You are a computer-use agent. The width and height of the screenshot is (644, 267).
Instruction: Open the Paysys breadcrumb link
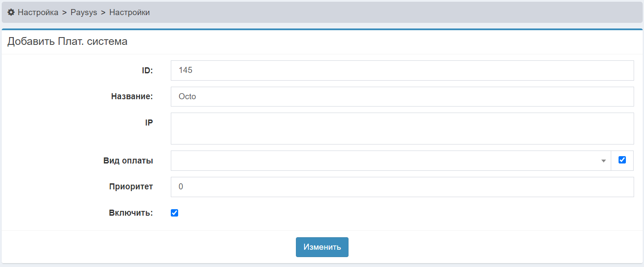84,13
